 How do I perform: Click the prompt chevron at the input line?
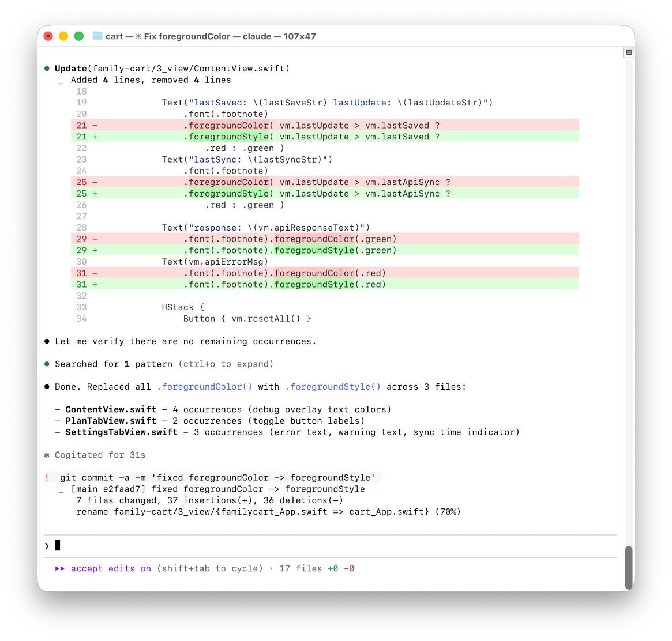click(x=47, y=545)
